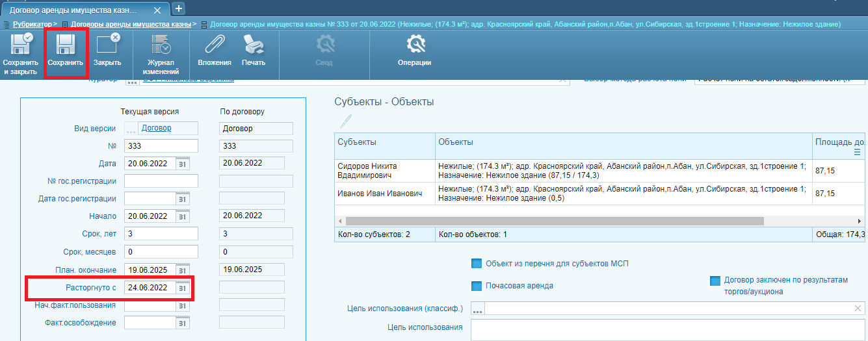Open calendar picker for Дата гос.регистрации

click(x=183, y=198)
